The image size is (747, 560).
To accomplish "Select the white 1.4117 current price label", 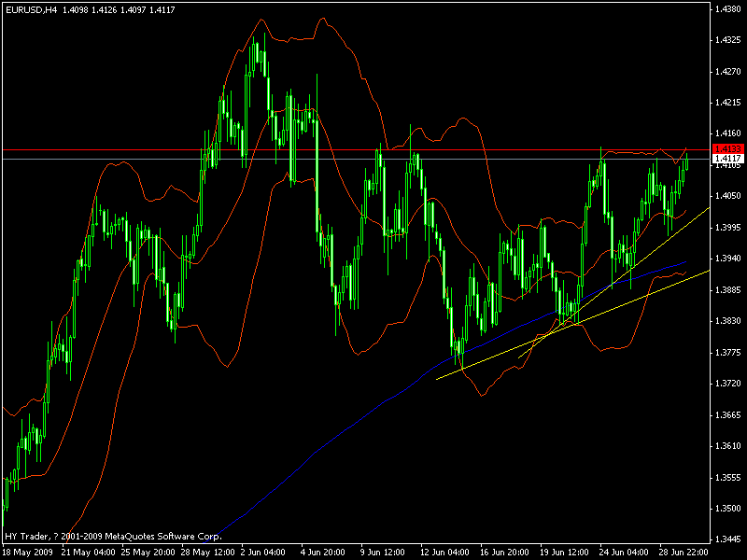I will pos(727,158).
